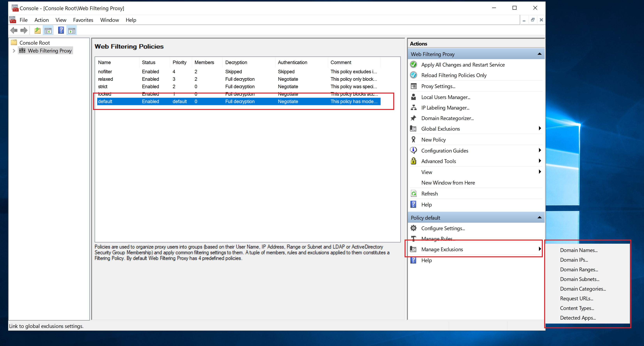This screenshot has height=346, width=644.
Task: Click the Configure Settings button
Action: point(443,228)
